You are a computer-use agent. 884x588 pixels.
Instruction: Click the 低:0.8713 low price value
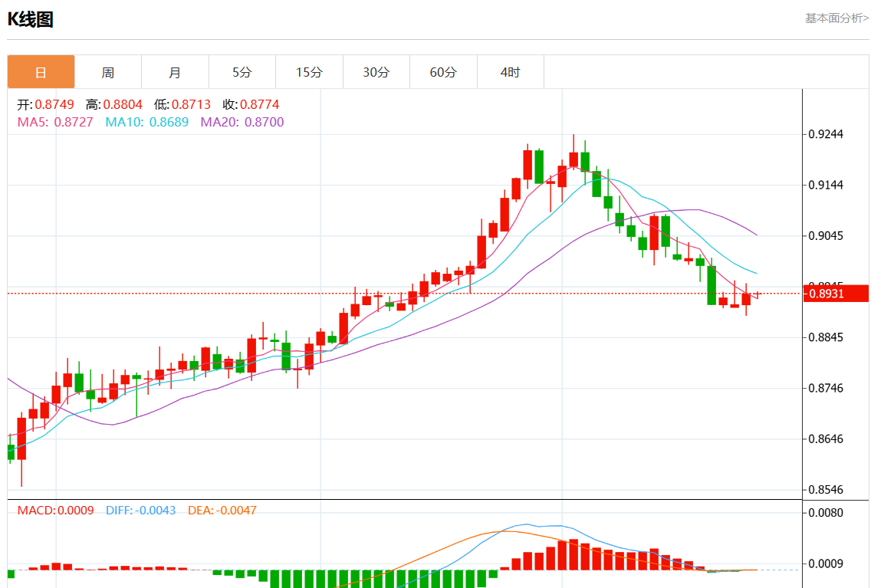[182, 104]
